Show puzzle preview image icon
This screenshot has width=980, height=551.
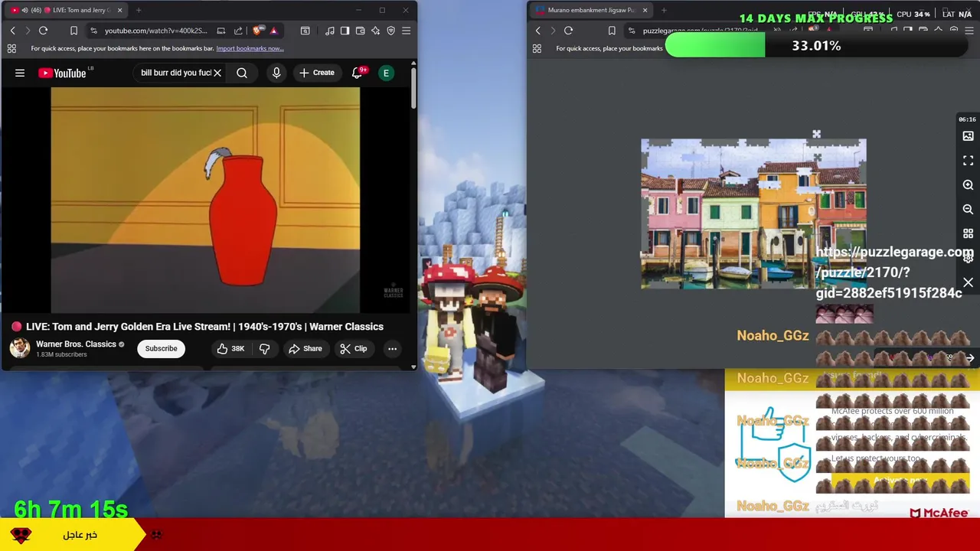pos(968,135)
